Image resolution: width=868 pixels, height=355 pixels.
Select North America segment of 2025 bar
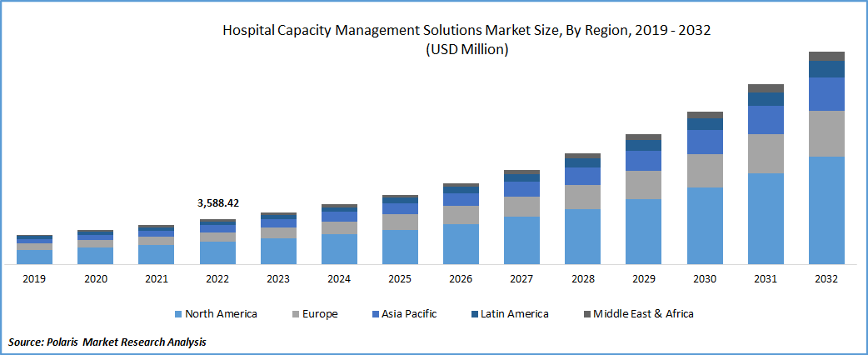point(400,247)
